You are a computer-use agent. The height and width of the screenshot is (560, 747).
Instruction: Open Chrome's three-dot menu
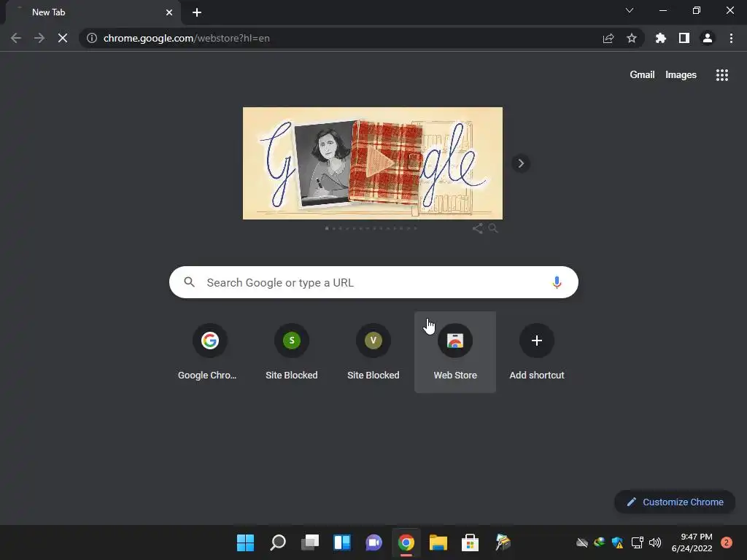(x=731, y=38)
